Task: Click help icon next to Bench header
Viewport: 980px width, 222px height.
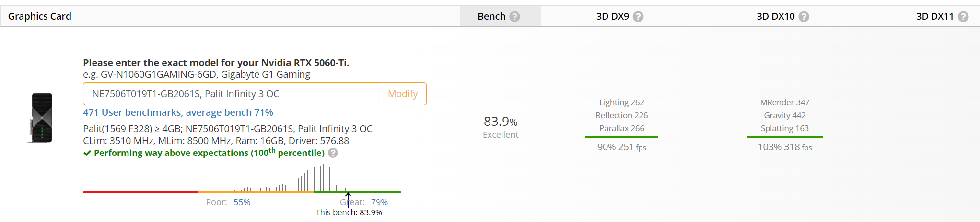Action: pos(514,17)
